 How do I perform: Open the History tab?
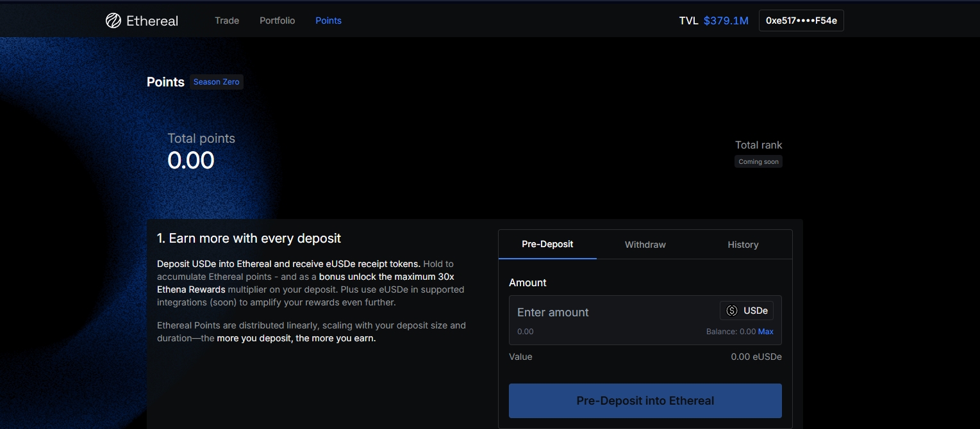[743, 245]
